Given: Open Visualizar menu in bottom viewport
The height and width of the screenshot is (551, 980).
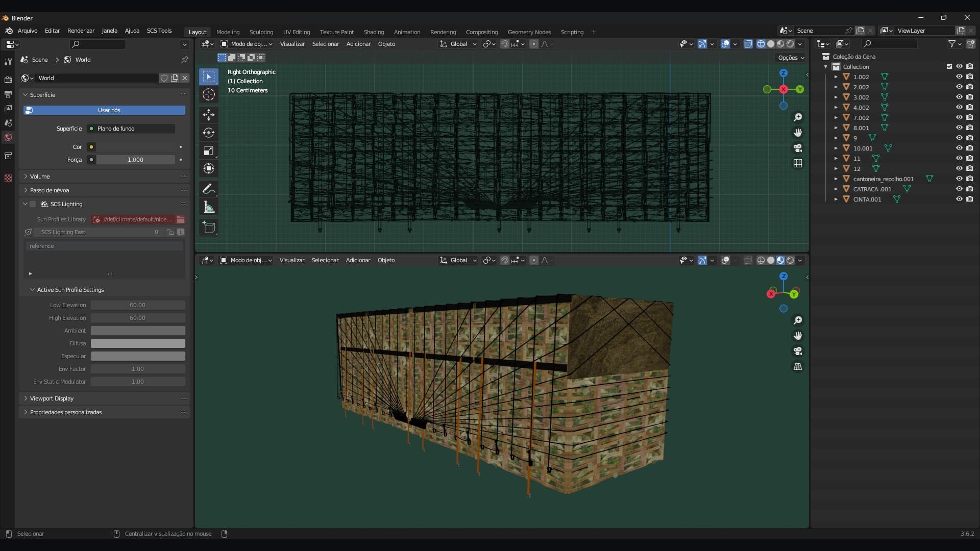Looking at the screenshot, I should [x=292, y=261].
